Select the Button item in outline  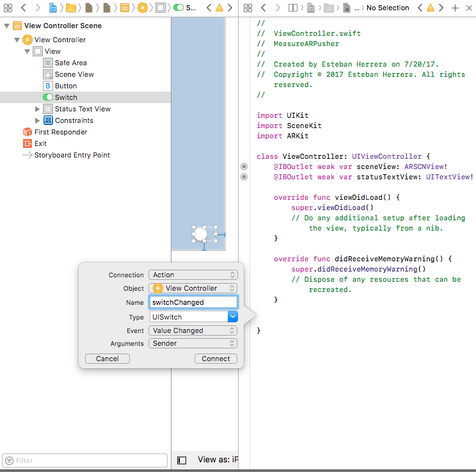(65, 86)
